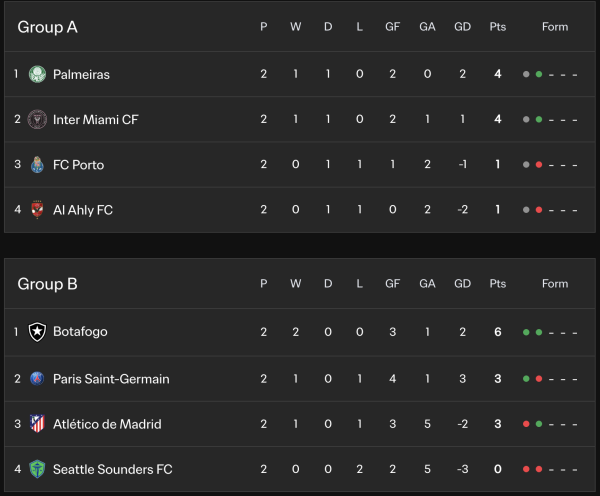The height and width of the screenshot is (496, 600).
Task: Click the FC Porto crest icon
Action: [x=37, y=165]
